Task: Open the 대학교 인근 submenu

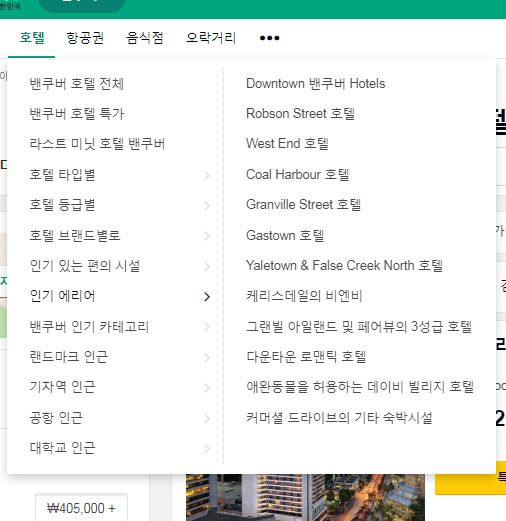Action: [62, 448]
